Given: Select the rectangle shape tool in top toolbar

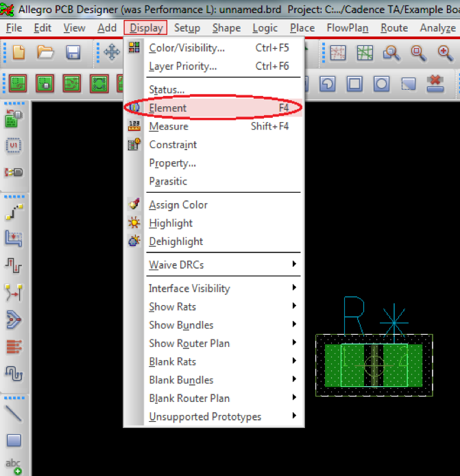Looking at the screenshot, I should 354,84.
